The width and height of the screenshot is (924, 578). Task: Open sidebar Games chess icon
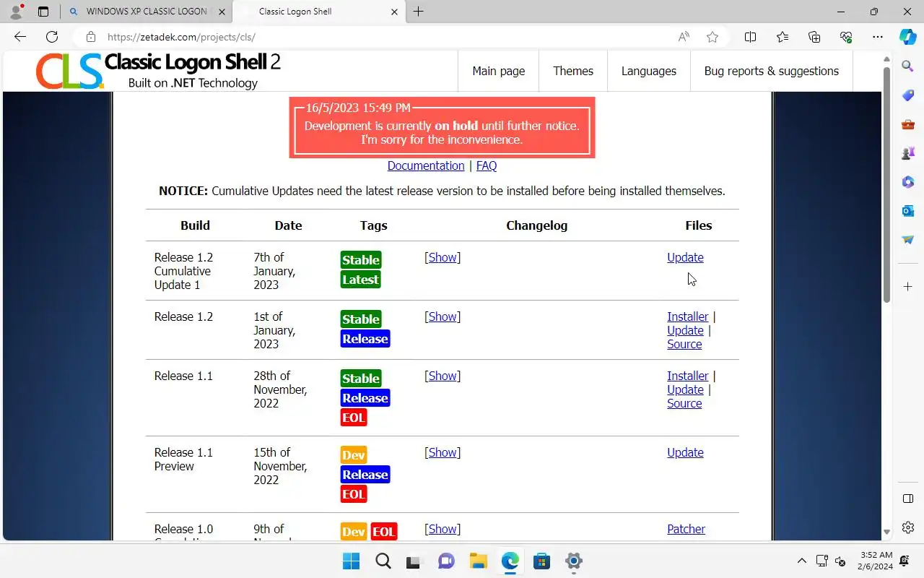908,153
